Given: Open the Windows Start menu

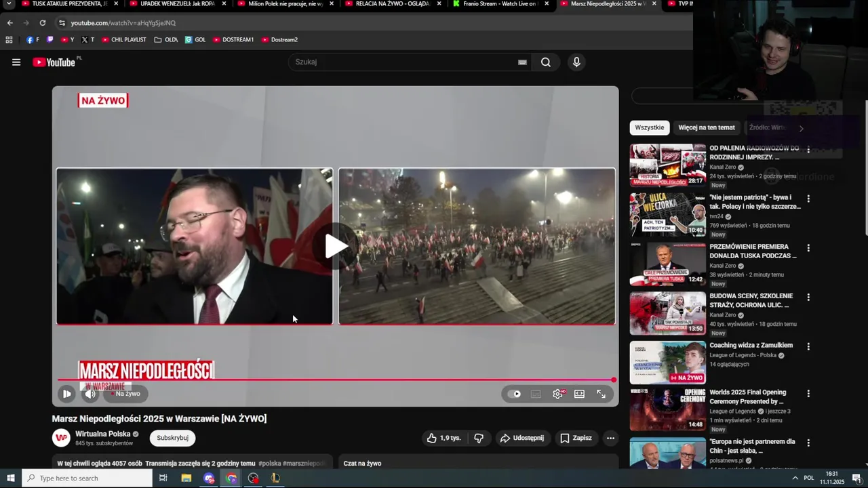Looking at the screenshot, I should coord(10,478).
